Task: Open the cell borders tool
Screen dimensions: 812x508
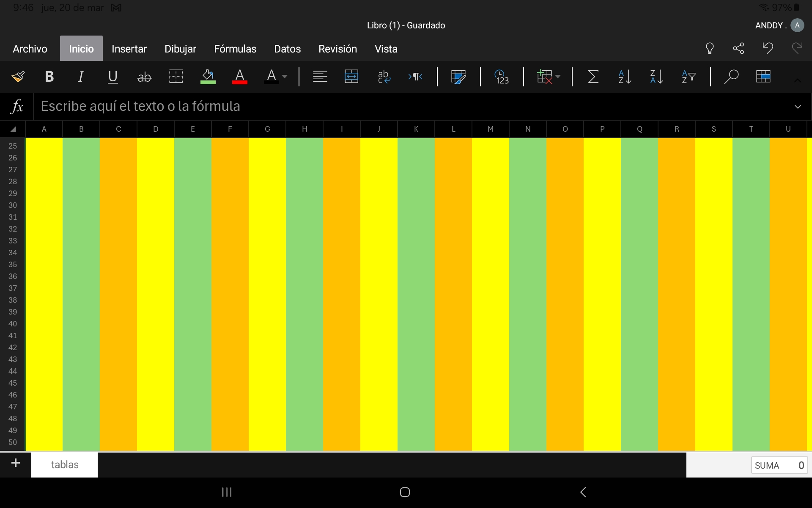Action: [176, 77]
